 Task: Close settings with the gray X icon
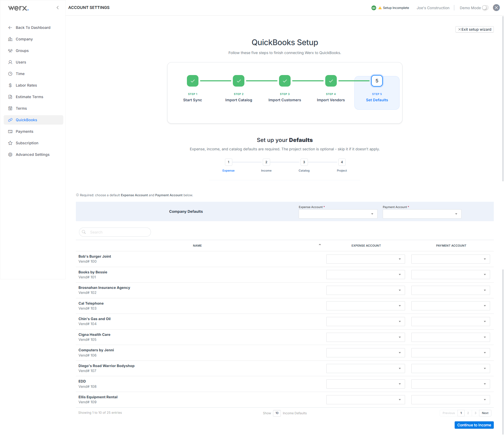pos(496,8)
